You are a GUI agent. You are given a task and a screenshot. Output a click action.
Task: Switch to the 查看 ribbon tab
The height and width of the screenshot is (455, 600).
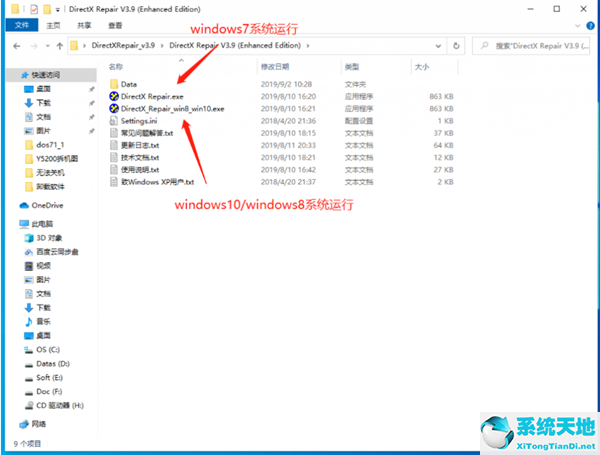pyautogui.click(x=115, y=25)
